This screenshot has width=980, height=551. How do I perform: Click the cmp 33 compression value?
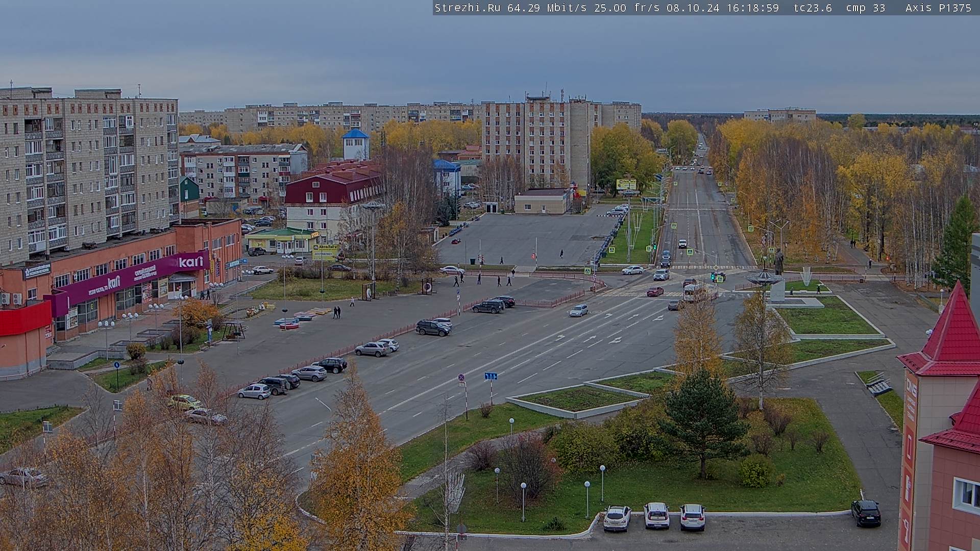click(x=866, y=8)
